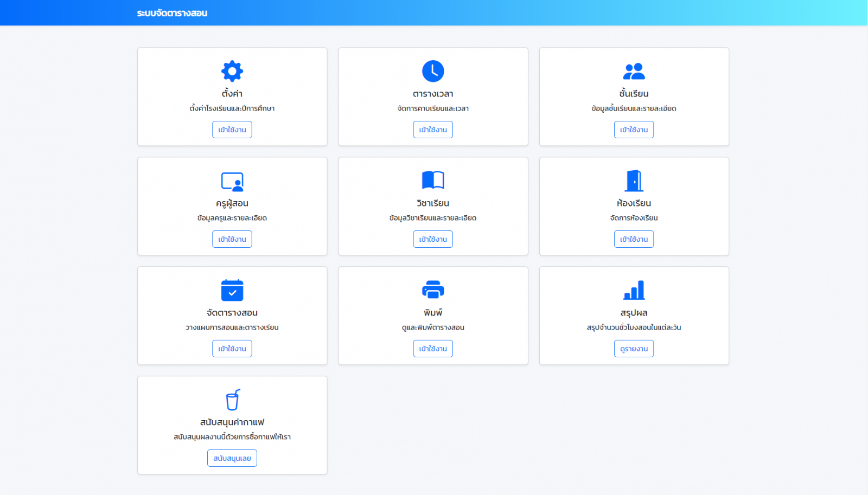Click the text ตั้งค่าโรงเรียนและปีการศึกษา
Screen dimensions: 868x495
[232, 108]
